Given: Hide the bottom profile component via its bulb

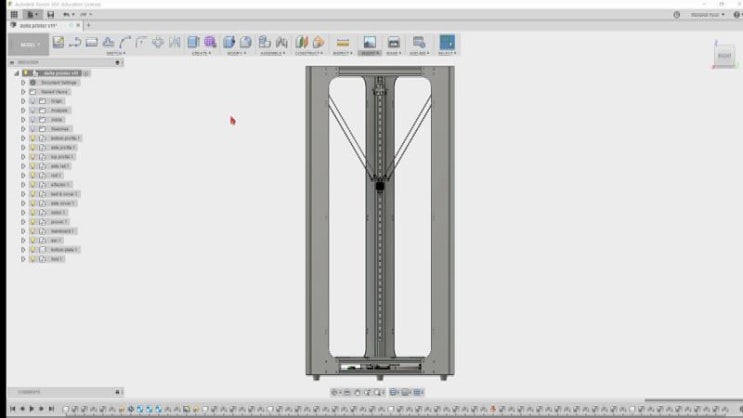Looking at the screenshot, I should click(32, 138).
